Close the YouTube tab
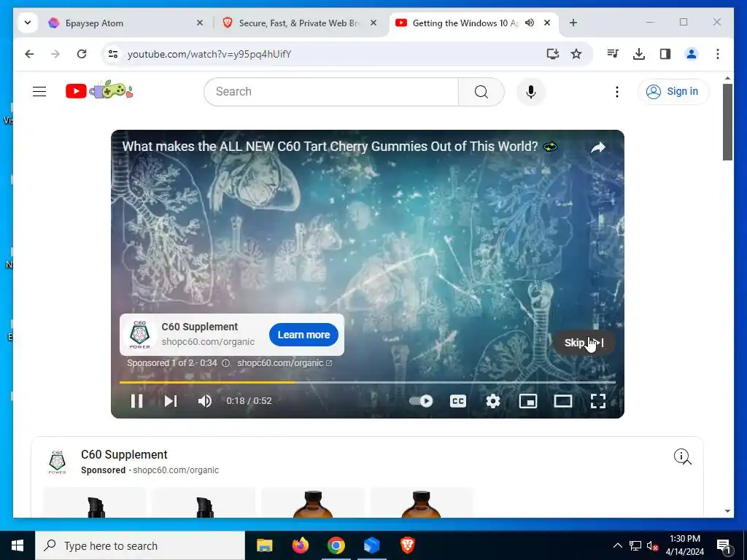 (547, 23)
